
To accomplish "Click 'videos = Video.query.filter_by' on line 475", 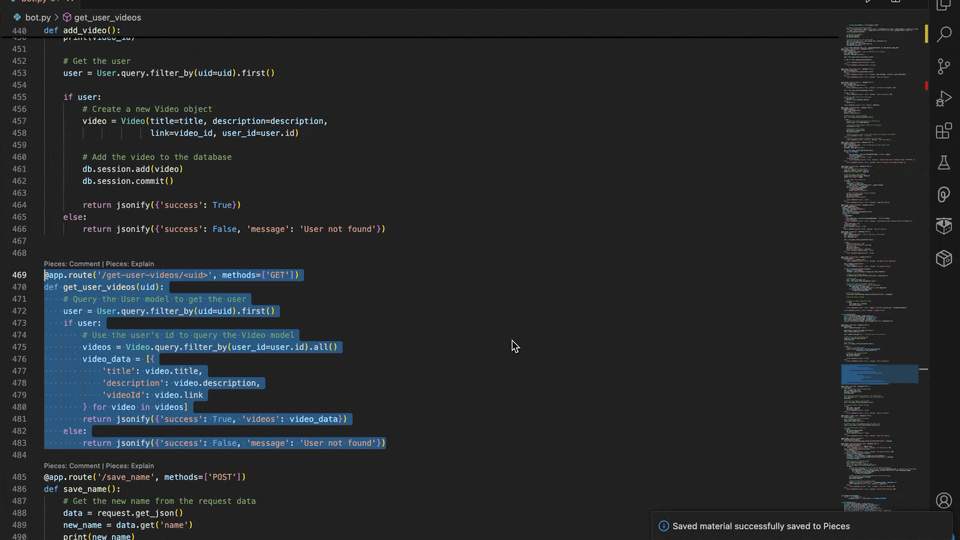I will 210,347.
